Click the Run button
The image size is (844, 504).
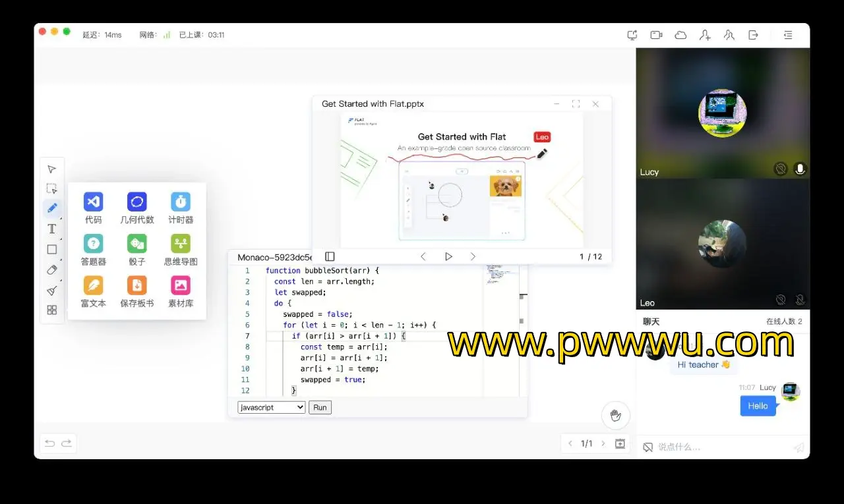point(320,407)
